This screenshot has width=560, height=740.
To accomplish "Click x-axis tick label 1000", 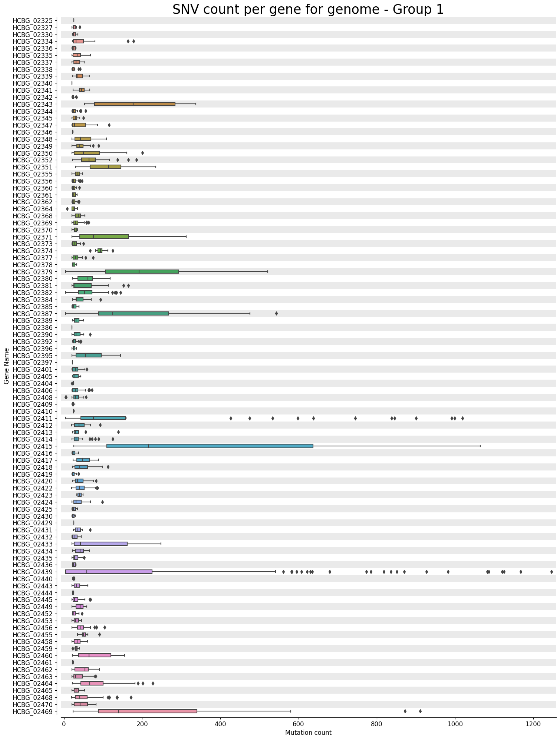I will point(455,724).
